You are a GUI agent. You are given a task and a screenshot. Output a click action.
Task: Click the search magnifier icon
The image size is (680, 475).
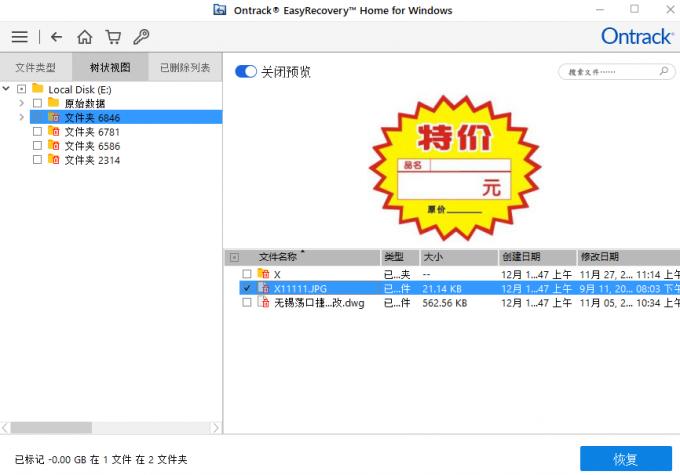(664, 71)
